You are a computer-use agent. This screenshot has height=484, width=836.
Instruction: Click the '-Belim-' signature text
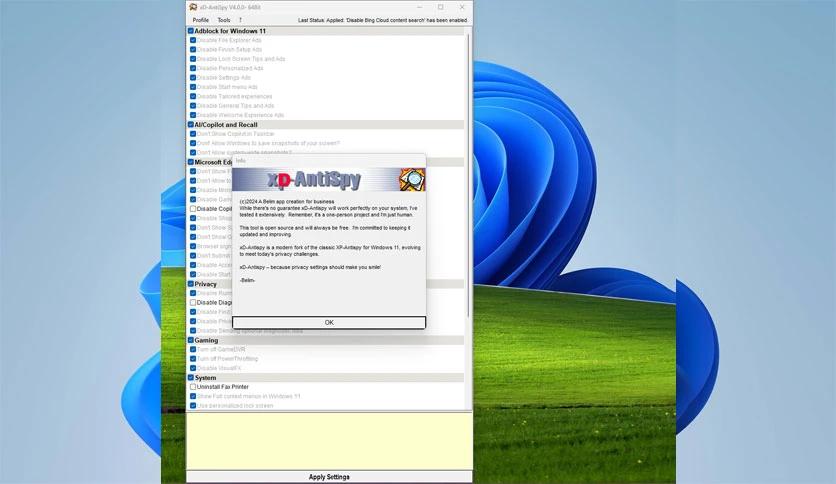point(247,280)
